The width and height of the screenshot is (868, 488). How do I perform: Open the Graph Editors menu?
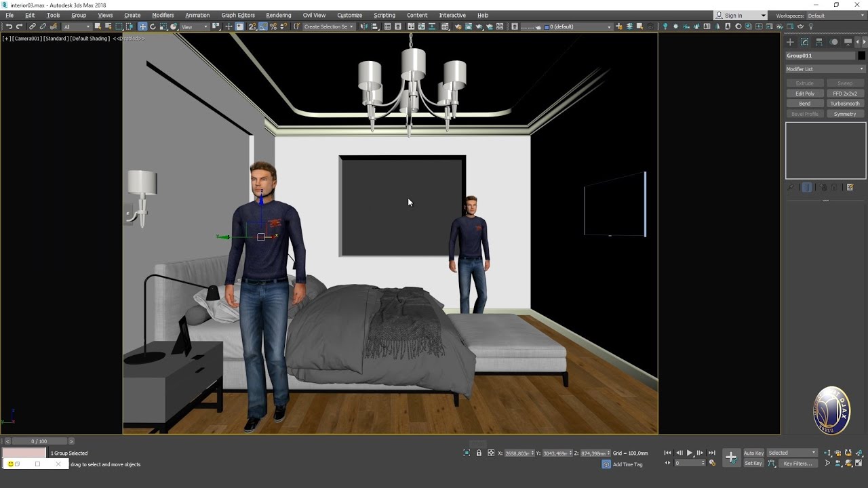[238, 15]
